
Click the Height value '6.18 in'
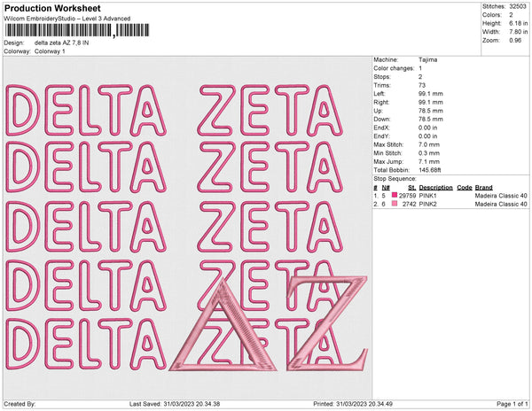pyautogui.click(x=518, y=23)
